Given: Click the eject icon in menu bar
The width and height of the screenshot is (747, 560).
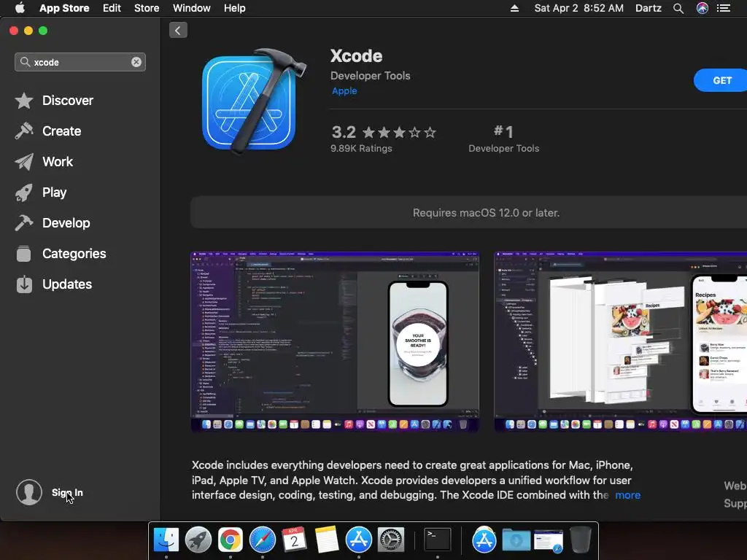Looking at the screenshot, I should (x=514, y=8).
